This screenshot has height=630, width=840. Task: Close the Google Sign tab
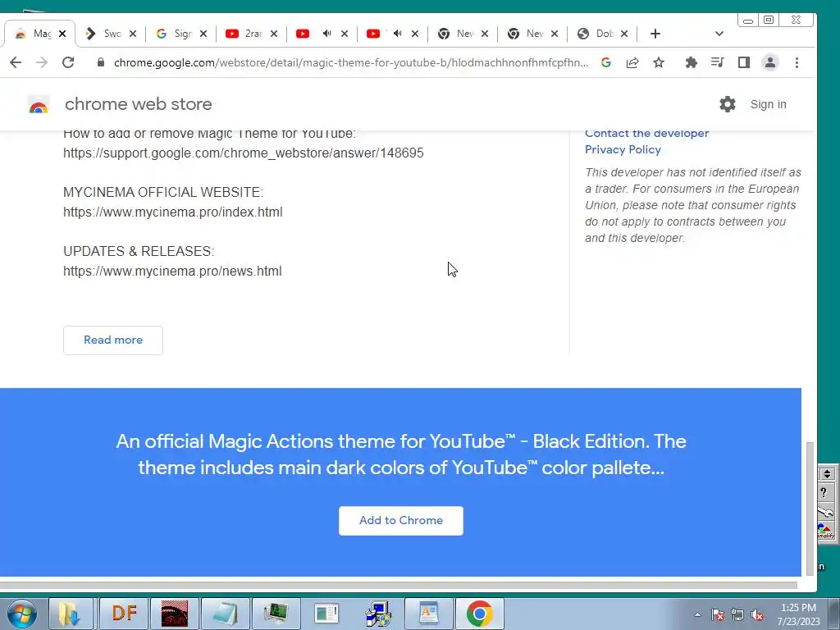coord(203,34)
